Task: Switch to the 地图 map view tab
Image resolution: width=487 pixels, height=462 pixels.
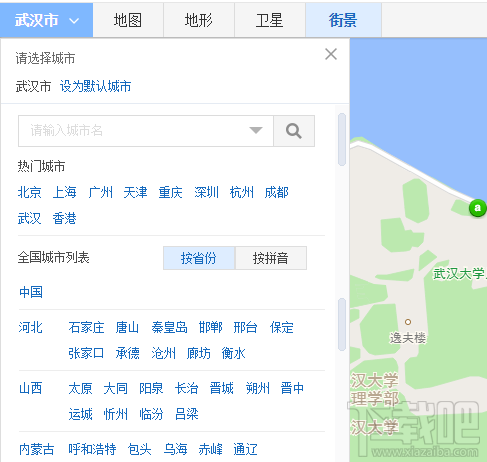Action: pyautogui.click(x=128, y=20)
